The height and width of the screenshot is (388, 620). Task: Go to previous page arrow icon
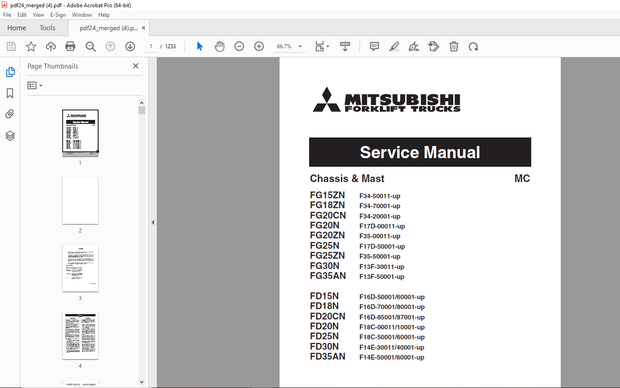pyautogui.click(x=110, y=47)
